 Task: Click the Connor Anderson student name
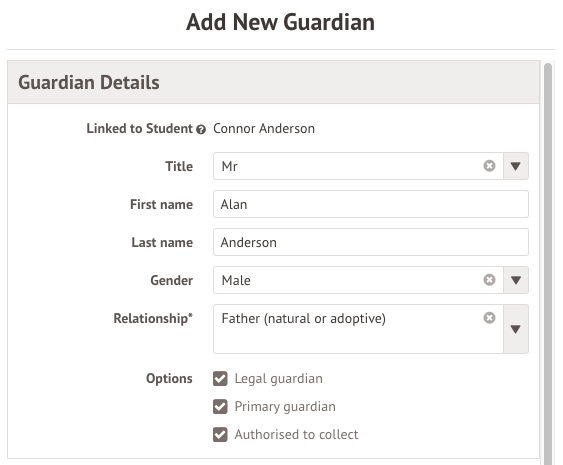pos(264,129)
